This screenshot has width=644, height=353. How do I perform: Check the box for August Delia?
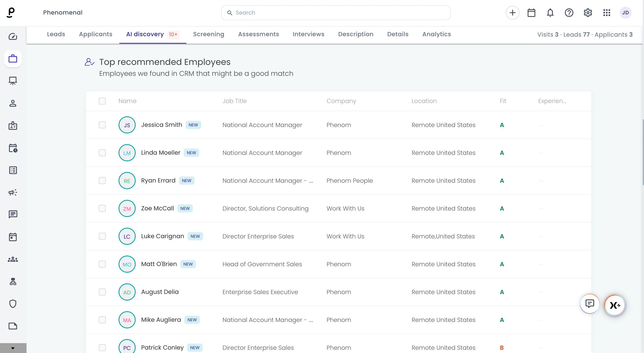point(102,292)
